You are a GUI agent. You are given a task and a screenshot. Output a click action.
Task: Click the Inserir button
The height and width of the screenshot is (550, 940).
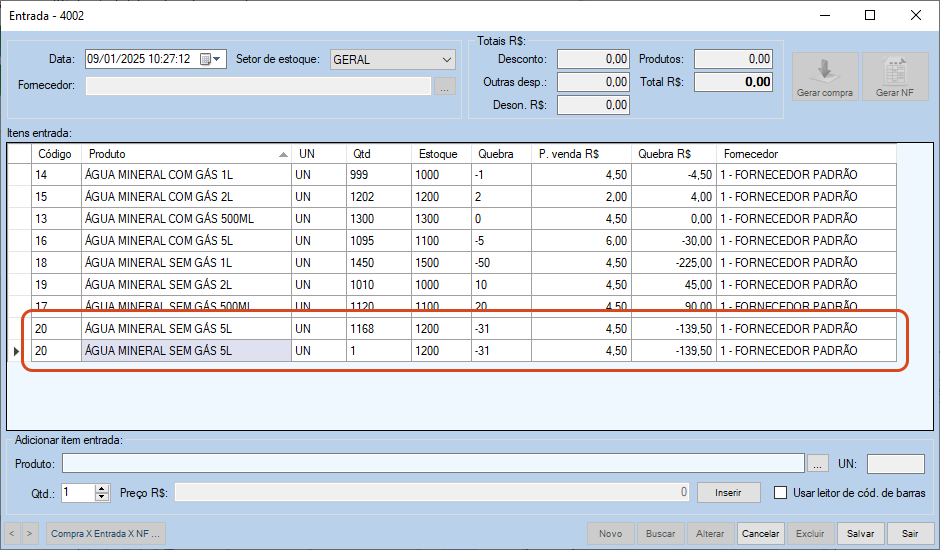coord(728,492)
